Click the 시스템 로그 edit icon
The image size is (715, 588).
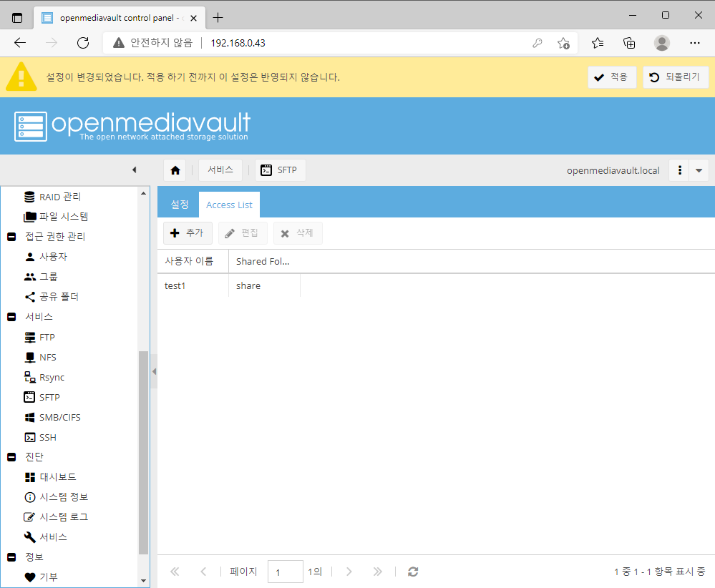coord(29,517)
